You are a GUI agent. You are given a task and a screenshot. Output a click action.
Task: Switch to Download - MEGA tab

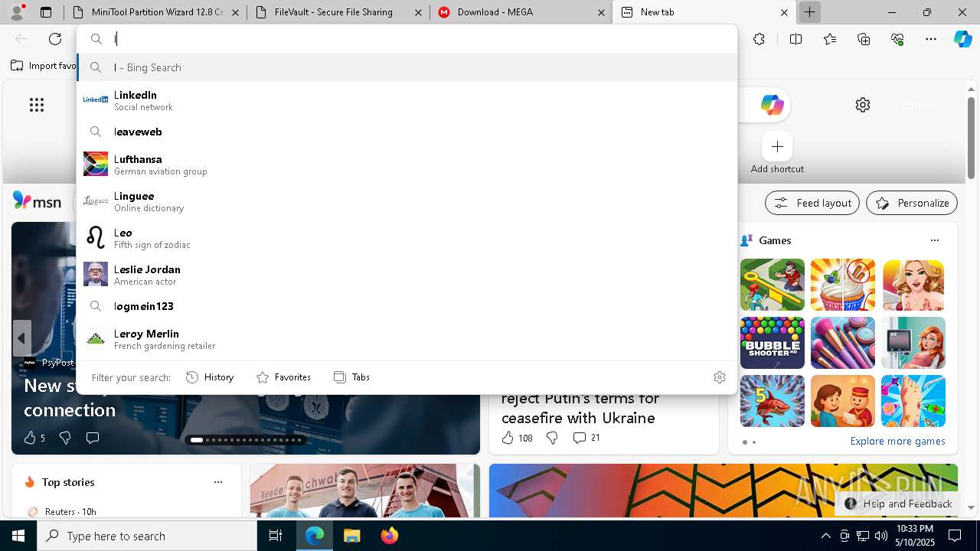(x=521, y=12)
